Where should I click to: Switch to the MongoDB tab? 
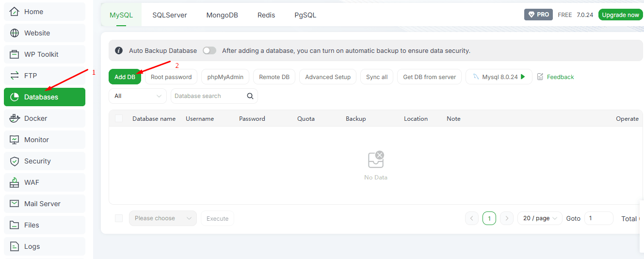tap(222, 15)
